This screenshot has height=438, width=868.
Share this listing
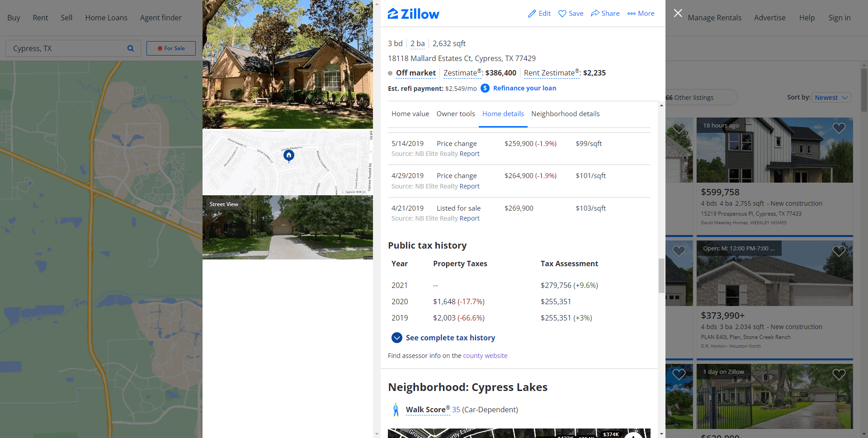coord(605,14)
